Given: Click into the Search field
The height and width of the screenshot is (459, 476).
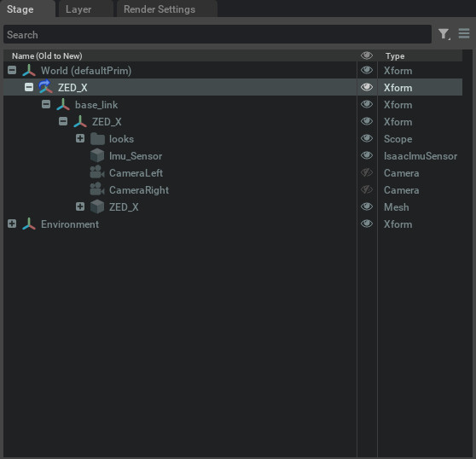Looking at the screenshot, I should pyautogui.click(x=218, y=34).
